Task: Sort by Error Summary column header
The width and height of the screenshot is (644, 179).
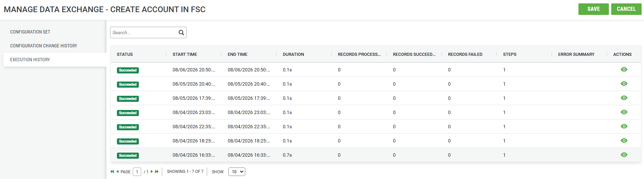Action: pyautogui.click(x=576, y=54)
